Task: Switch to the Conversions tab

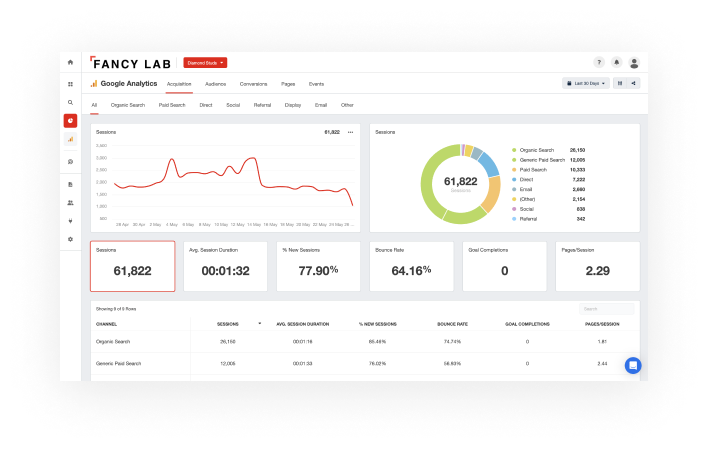Action: click(x=253, y=84)
